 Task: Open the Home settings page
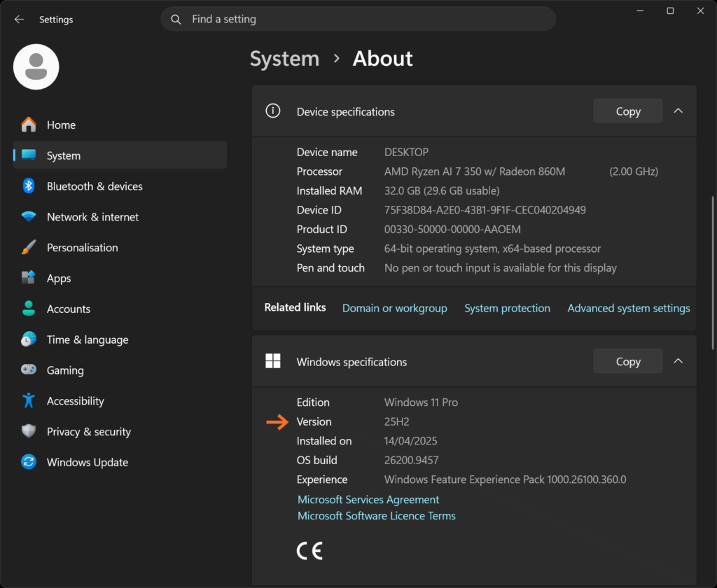[120, 125]
